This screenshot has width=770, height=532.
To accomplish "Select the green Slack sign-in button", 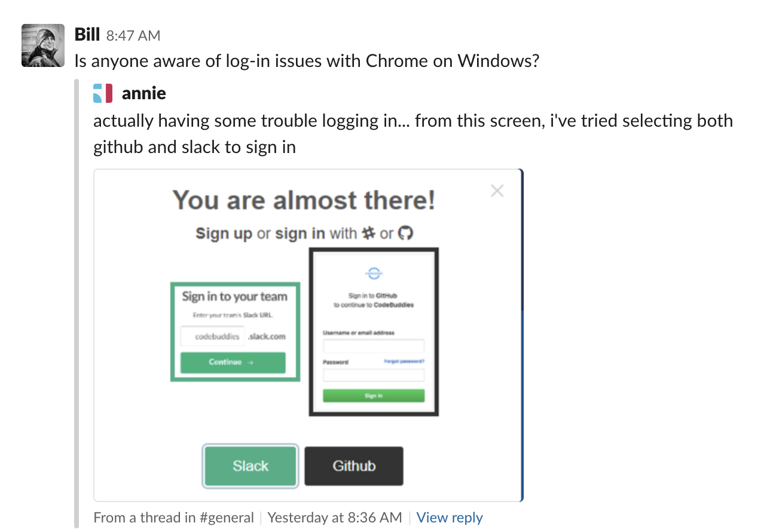I will click(x=250, y=466).
